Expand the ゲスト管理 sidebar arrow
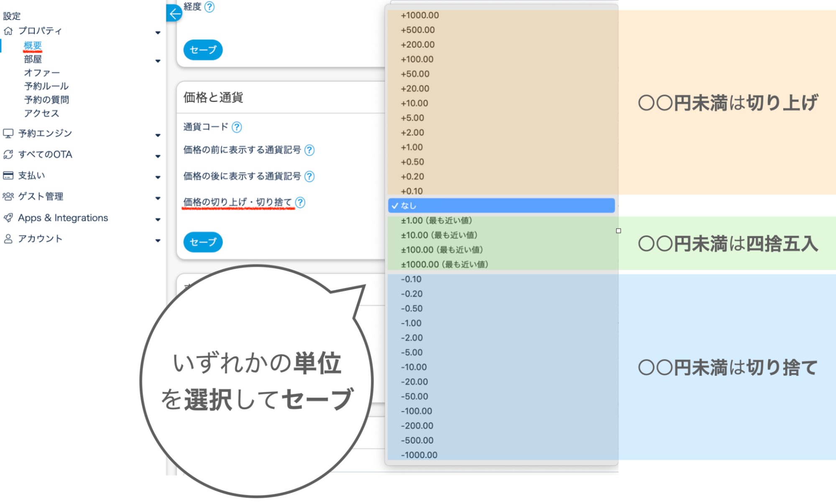This screenshot has height=504, width=836. click(158, 198)
